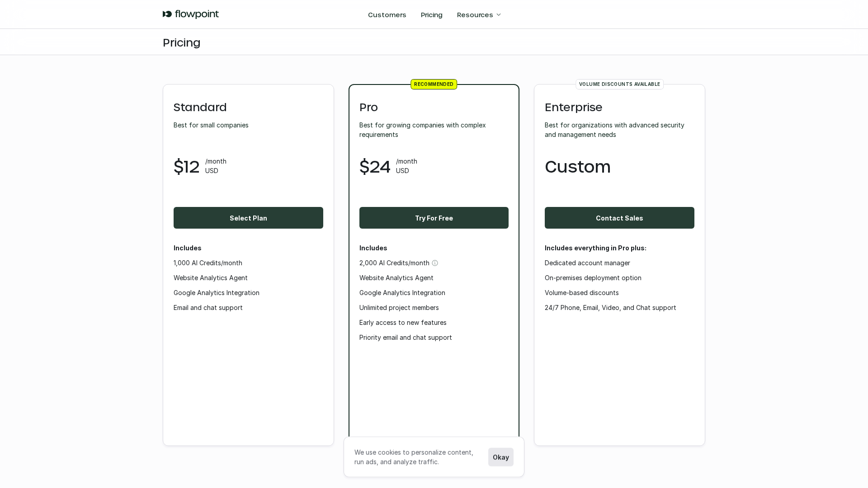Click the Custom Enterprise price text

click(x=577, y=167)
